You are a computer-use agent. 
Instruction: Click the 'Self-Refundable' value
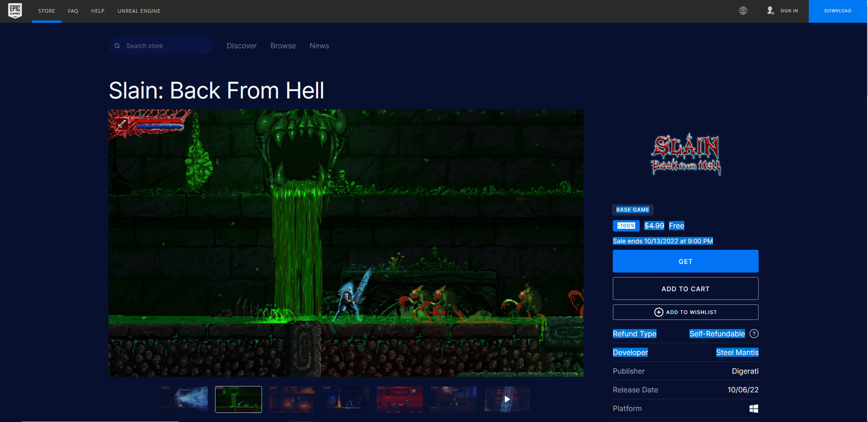tap(717, 334)
